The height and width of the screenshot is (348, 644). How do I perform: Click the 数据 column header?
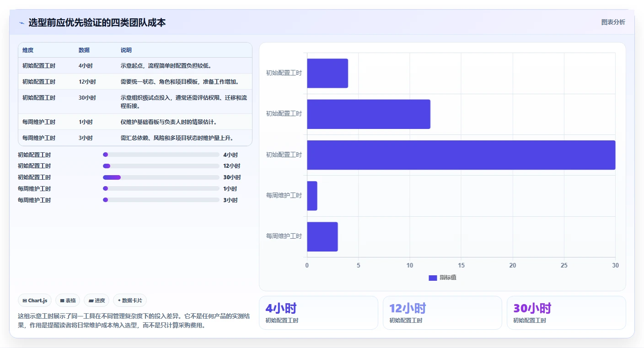(84, 50)
